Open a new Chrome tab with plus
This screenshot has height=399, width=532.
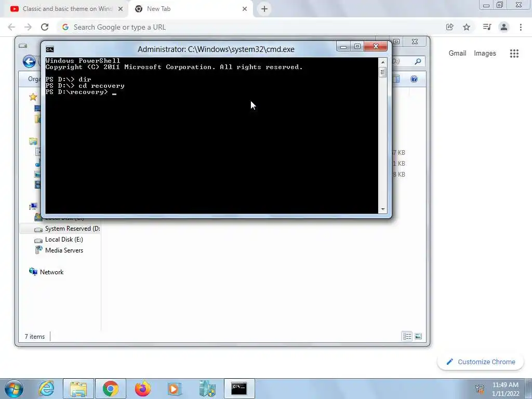[264, 9]
